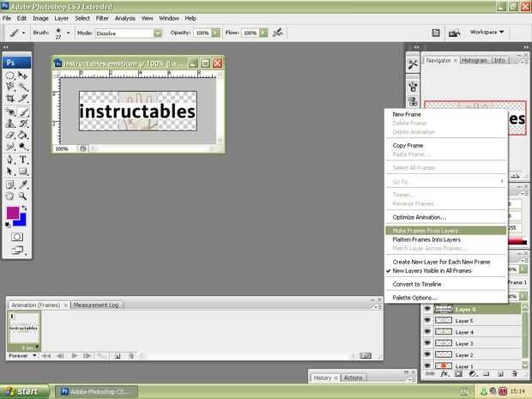
Task: Select the Paint Bucket tool
Action: 23,135
